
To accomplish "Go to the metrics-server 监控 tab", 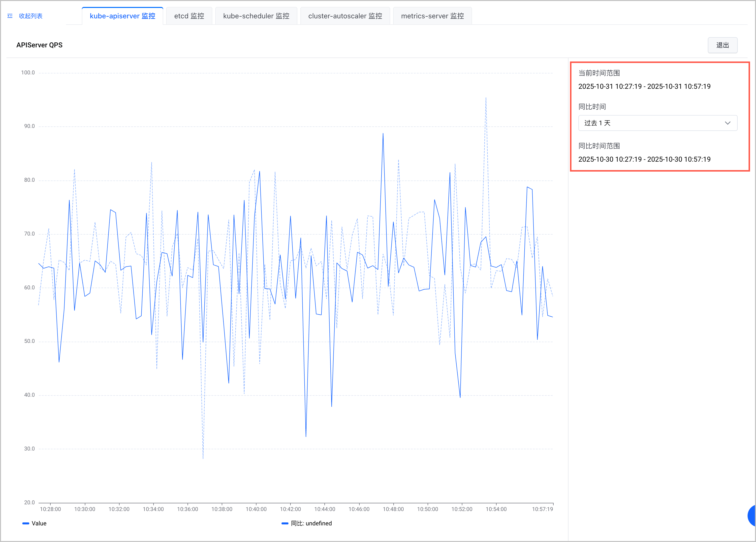I will 432,16.
